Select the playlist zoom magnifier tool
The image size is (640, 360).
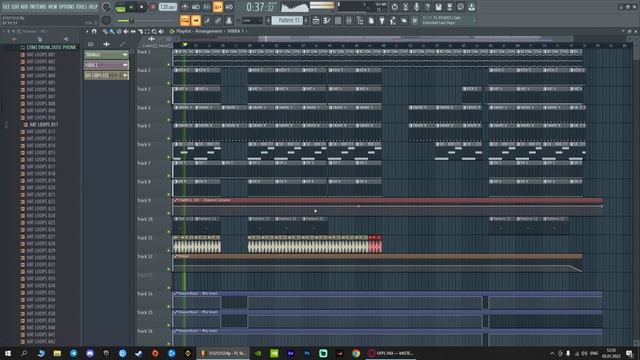[x=154, y=31]
